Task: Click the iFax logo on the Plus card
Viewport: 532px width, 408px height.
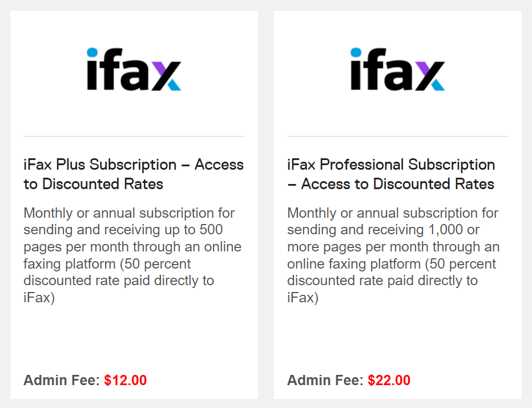Action: pyautogui.click(x=134, y=69)
